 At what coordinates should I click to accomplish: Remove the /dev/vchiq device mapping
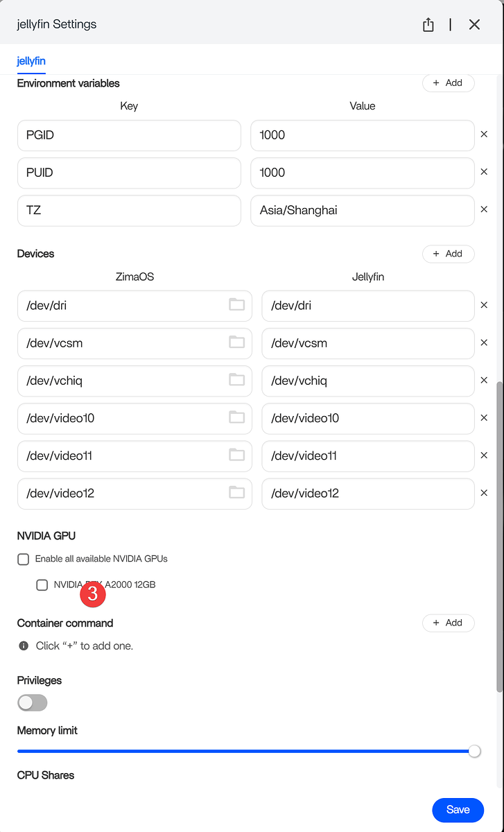click(484, 380)
